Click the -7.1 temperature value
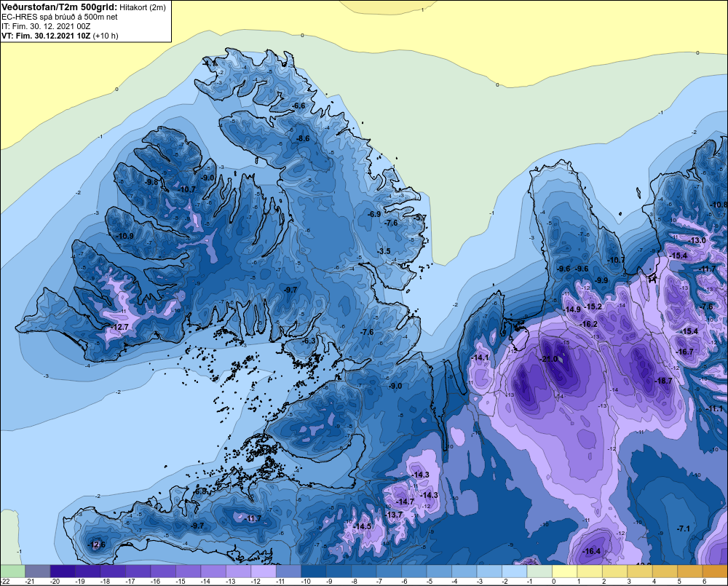Screen dimensions: 728x586 pyautogui.click(x=684, y=528)
